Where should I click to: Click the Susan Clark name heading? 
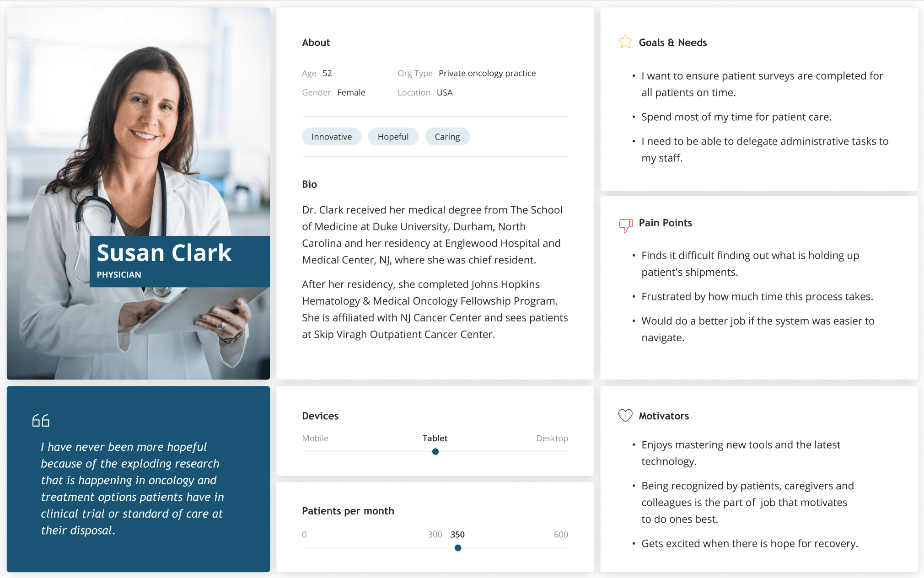point(164,253)
